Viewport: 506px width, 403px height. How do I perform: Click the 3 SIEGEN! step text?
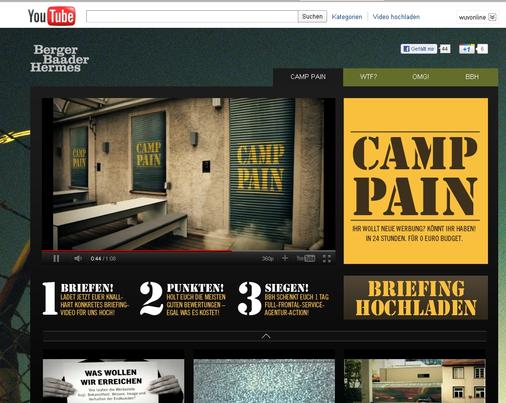(283, 299)
